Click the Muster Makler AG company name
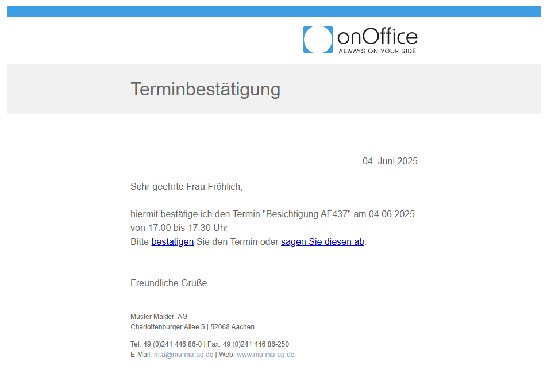This screenshot has height=392, width=547. (x=159, y=316)
